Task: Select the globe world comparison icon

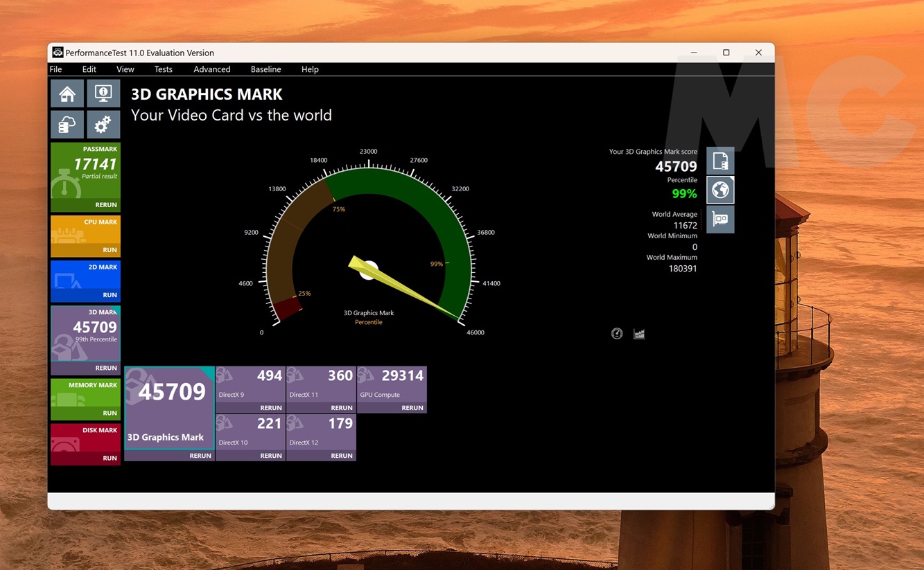Action: point(720,190)
